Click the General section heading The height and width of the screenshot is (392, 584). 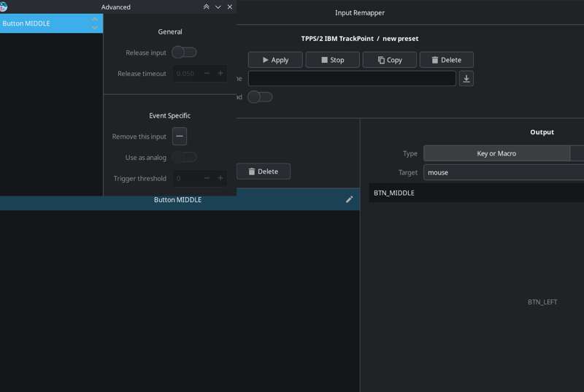click(170, 31)
